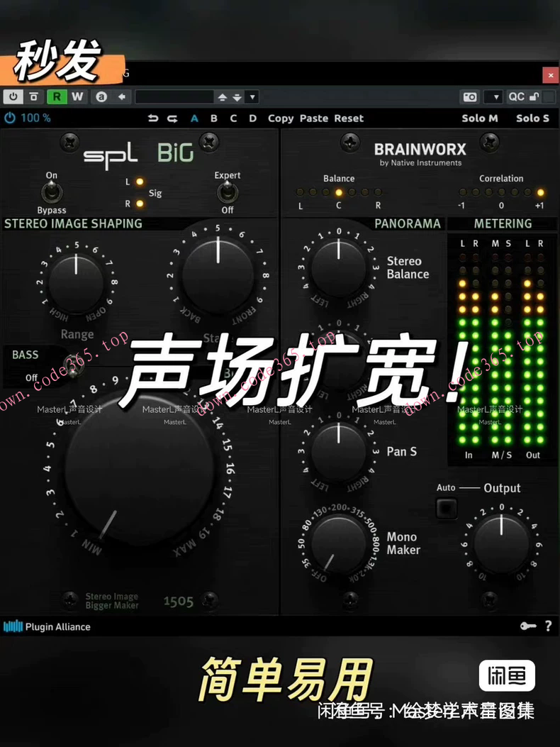Click the Correlation LED meter
This screenshot has height=747, width=560.
tap(501, 192)
